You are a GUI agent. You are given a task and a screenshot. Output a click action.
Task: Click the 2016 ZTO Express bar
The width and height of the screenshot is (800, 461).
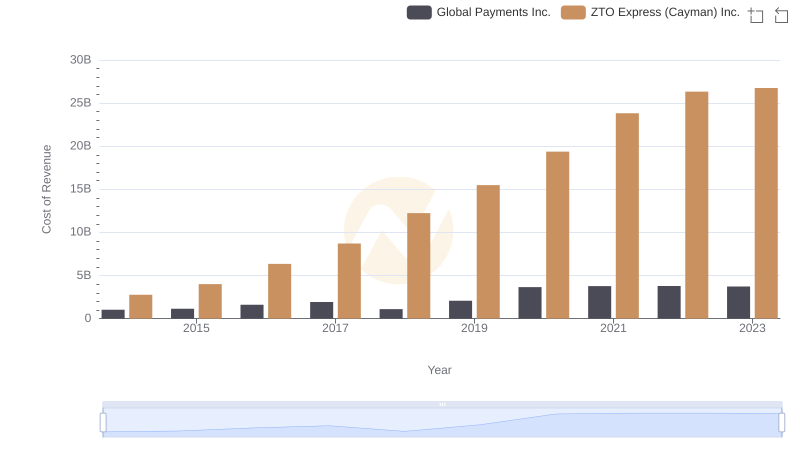280,291
